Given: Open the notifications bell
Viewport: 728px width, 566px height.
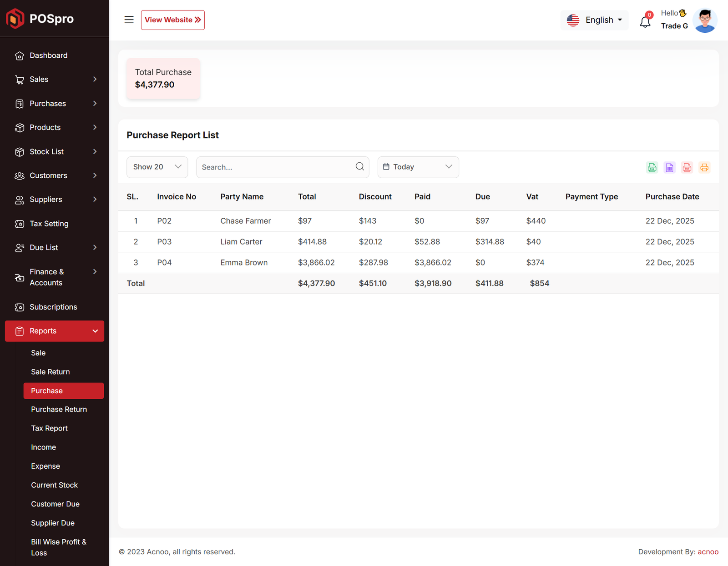Looking at the screenshot, I should pyautogui.click(x=645, y=21).
